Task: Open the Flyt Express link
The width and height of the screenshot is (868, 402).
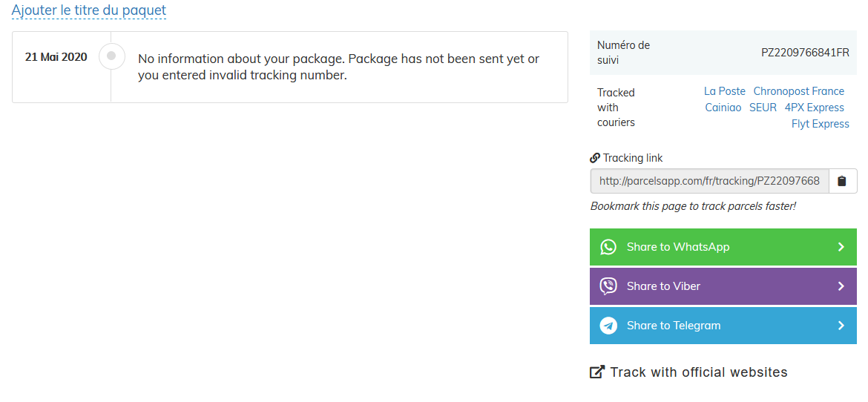Action: click(x=820, y=124)
